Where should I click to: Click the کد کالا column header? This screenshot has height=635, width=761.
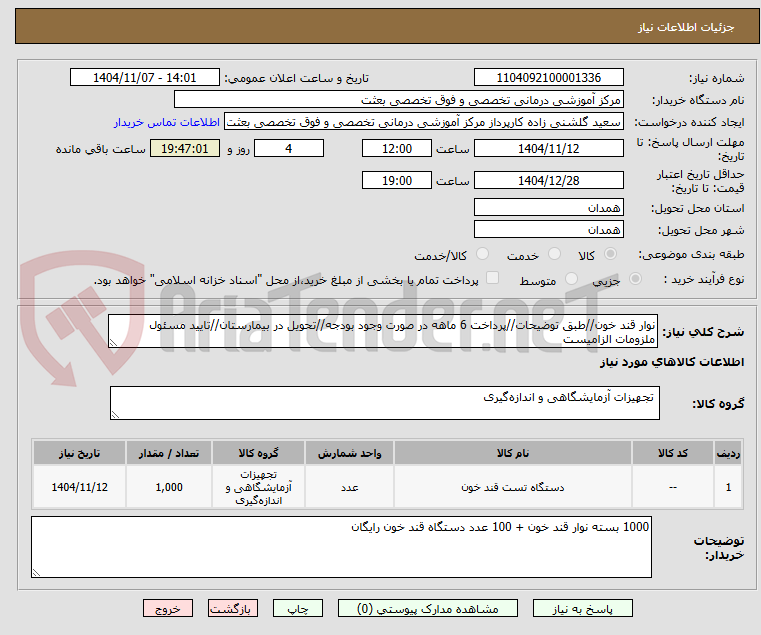[672, 453]
